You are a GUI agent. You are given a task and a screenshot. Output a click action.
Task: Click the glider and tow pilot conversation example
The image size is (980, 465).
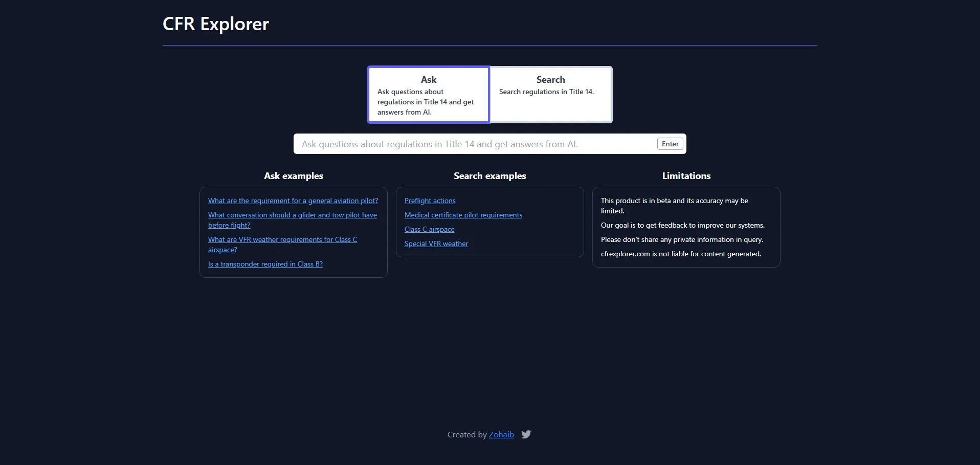click(x=292, y=215)
